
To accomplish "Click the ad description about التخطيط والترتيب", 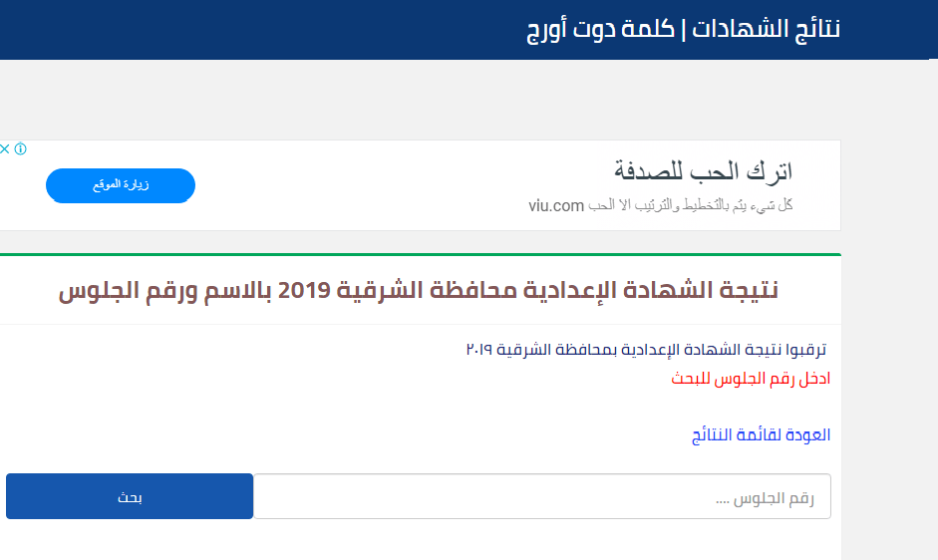I will [691, 206].
